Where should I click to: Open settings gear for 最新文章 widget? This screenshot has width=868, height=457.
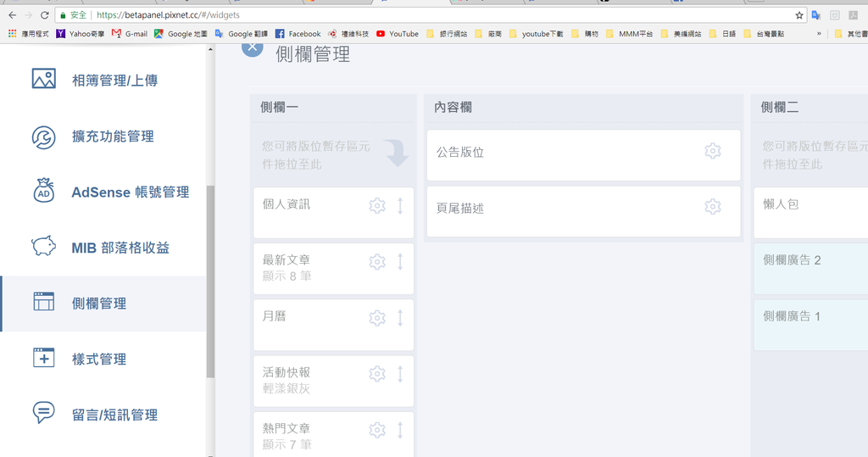pyautogui.click(x=377, y=261)
